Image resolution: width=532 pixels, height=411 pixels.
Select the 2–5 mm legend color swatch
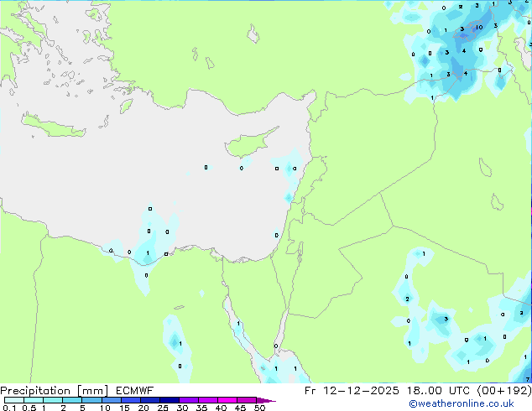tap(72, 400)
